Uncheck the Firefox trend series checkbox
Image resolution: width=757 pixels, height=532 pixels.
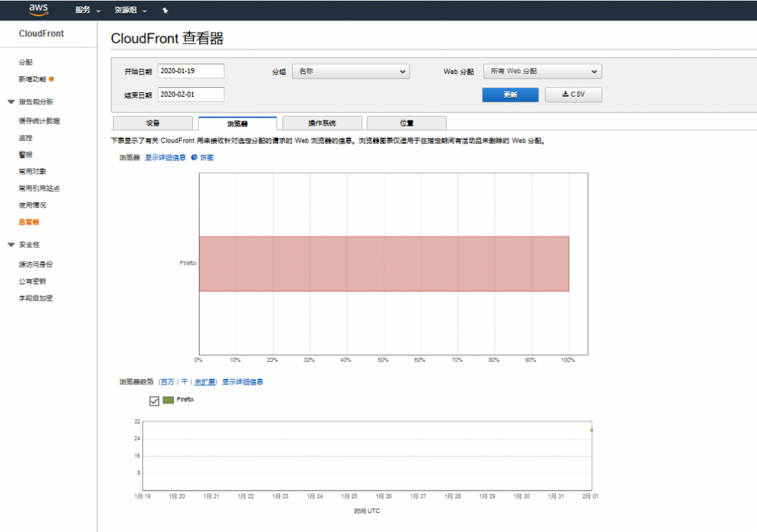[x=154, y=400]
